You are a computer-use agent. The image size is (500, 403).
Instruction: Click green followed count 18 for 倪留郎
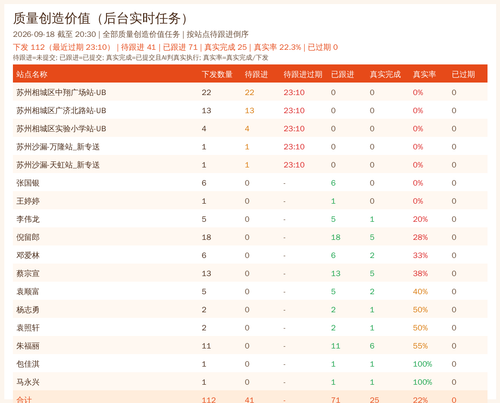336,237
